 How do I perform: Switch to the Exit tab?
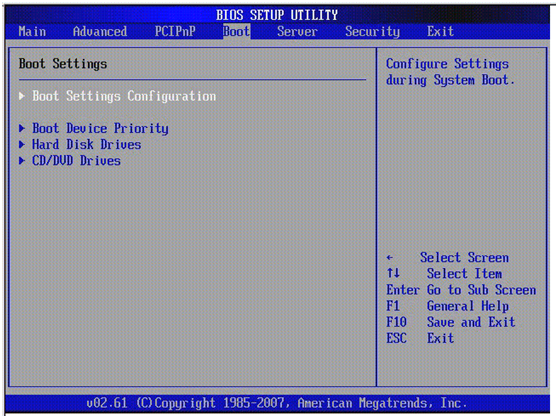pos(440,31)
